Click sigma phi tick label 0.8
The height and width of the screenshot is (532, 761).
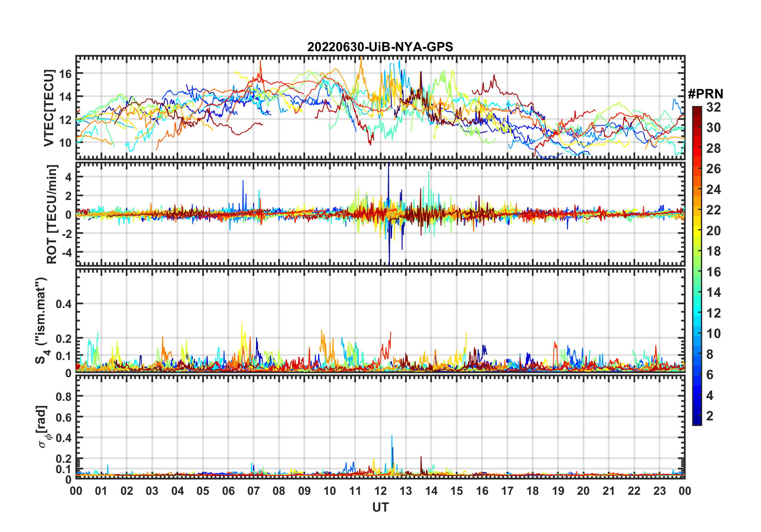[64, 396]
